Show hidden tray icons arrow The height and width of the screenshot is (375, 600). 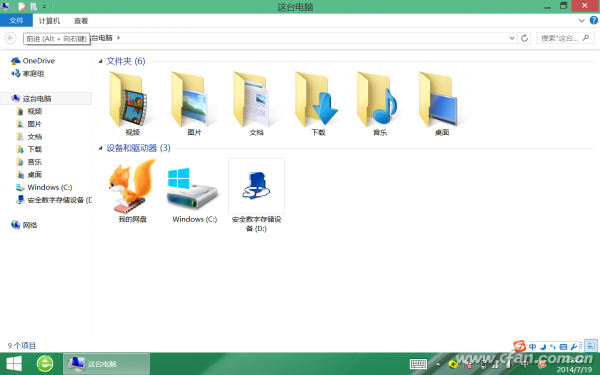point(438,364)
